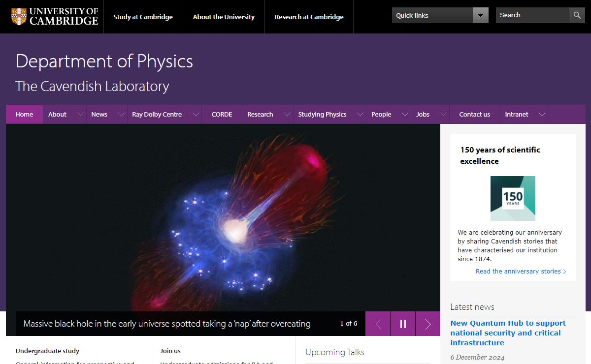Click About the University in top bar

(x=224, y=17)
